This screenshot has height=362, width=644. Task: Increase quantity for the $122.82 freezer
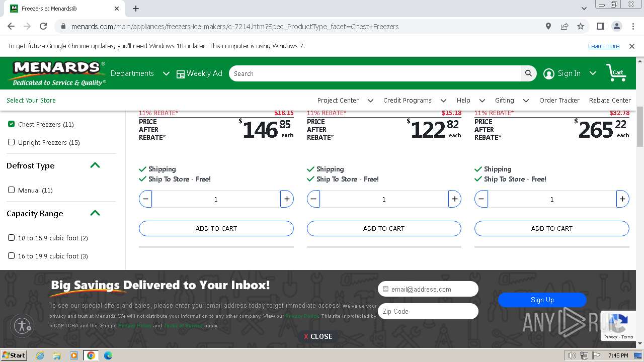pos(455,199)
